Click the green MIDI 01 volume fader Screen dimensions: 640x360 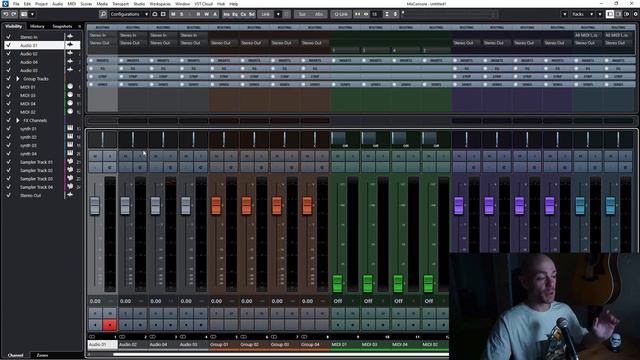[x=337, y=283]
